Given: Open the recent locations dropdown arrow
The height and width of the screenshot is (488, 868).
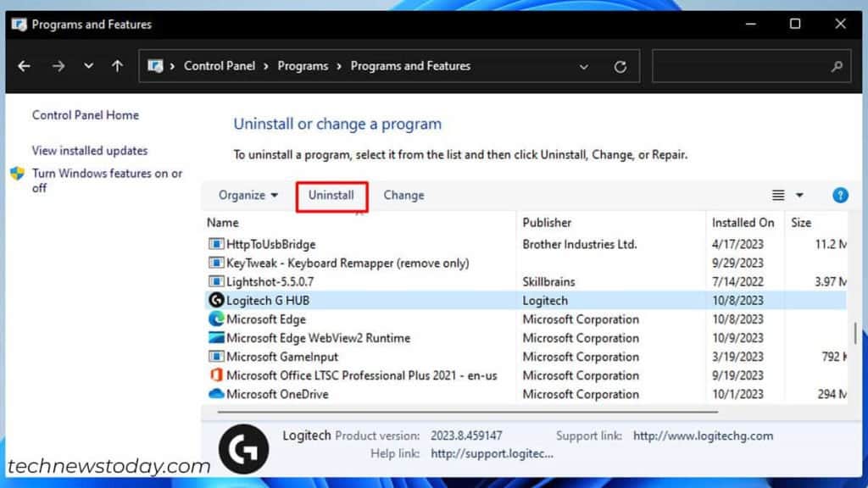Looking at the screenshot, I should tap(88, 66).
